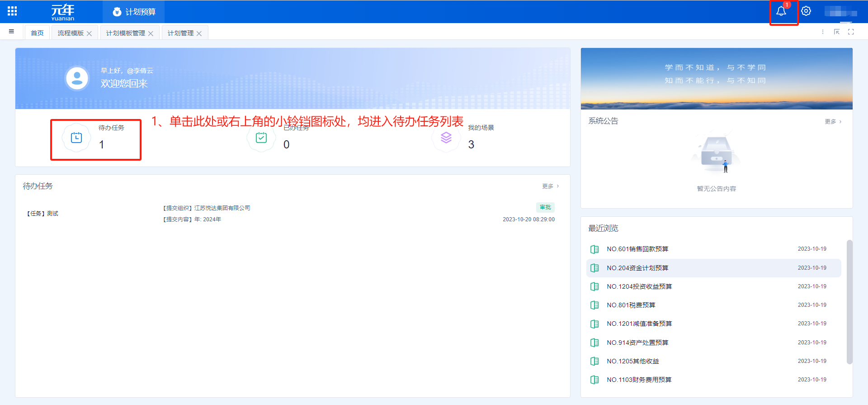This screenshot has height=405, width=868.
Task: Switch to the 计划管理 tab
Action: [x=180, y=33]
